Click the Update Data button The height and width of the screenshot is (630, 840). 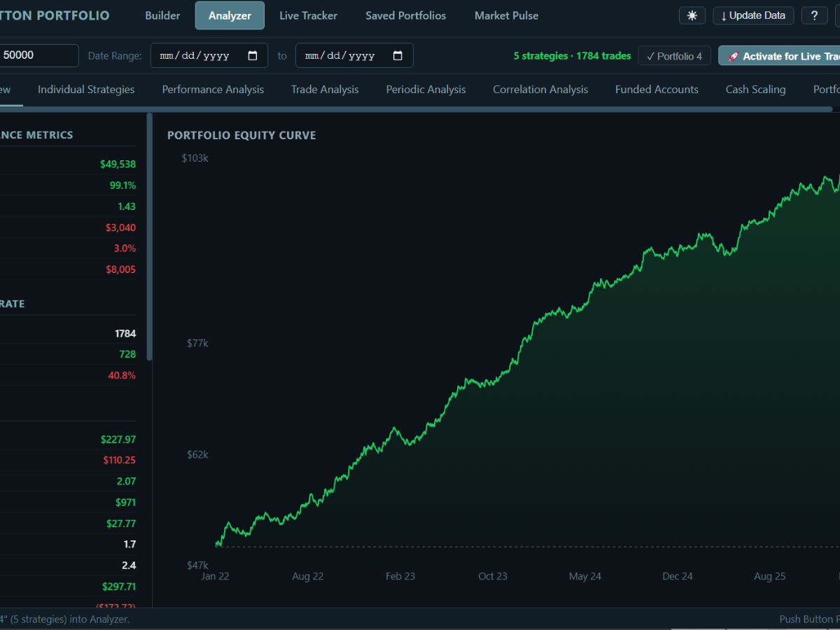(753, 15)
